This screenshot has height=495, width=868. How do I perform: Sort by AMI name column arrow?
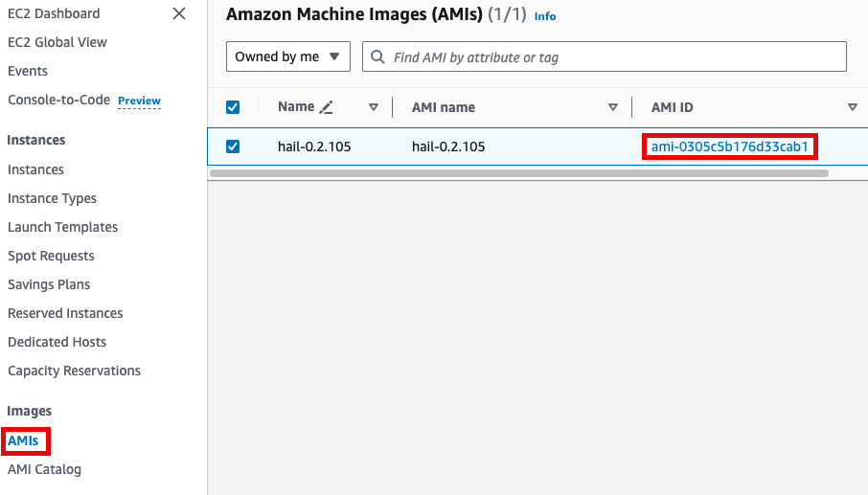pos(613,107)
